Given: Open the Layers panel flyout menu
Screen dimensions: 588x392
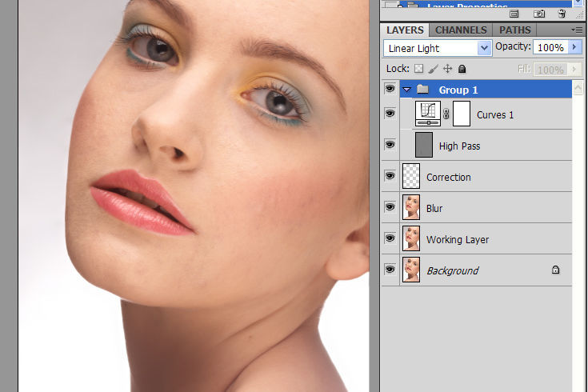Looking at the screenshot, I should [x=577, y=30].
